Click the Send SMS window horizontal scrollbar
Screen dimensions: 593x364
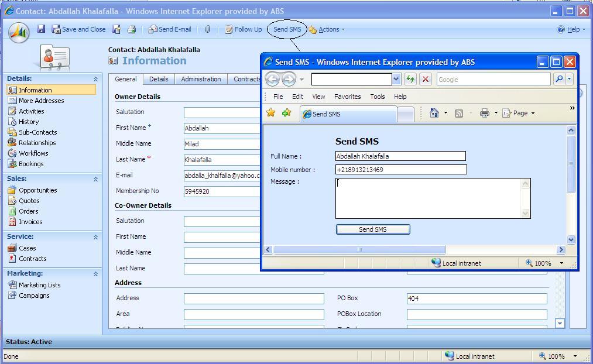pyautogui.click(x=359, y=250)
